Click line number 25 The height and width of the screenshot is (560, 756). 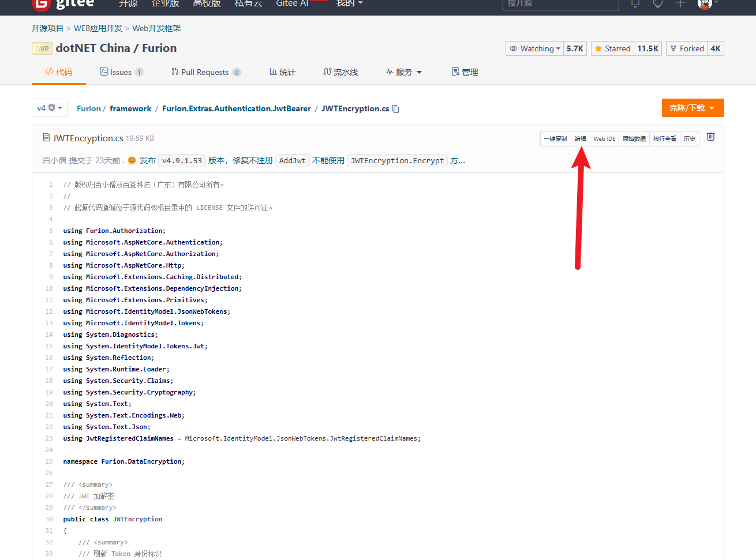point(49,461)
